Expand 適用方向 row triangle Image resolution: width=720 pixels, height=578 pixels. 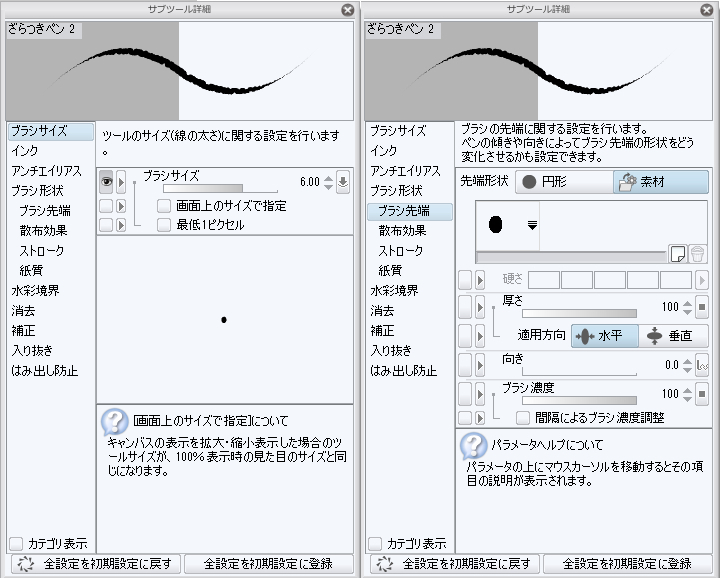coord(480,336)
